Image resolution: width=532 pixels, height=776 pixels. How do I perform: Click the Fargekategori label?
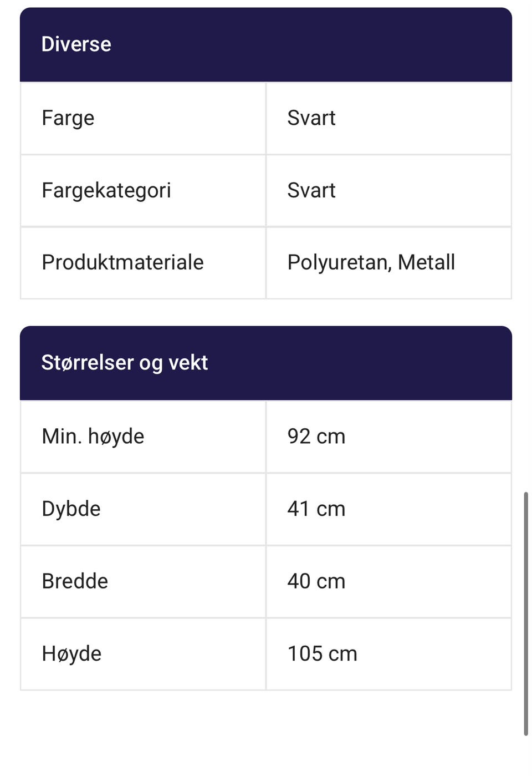[x=106, y=190]
